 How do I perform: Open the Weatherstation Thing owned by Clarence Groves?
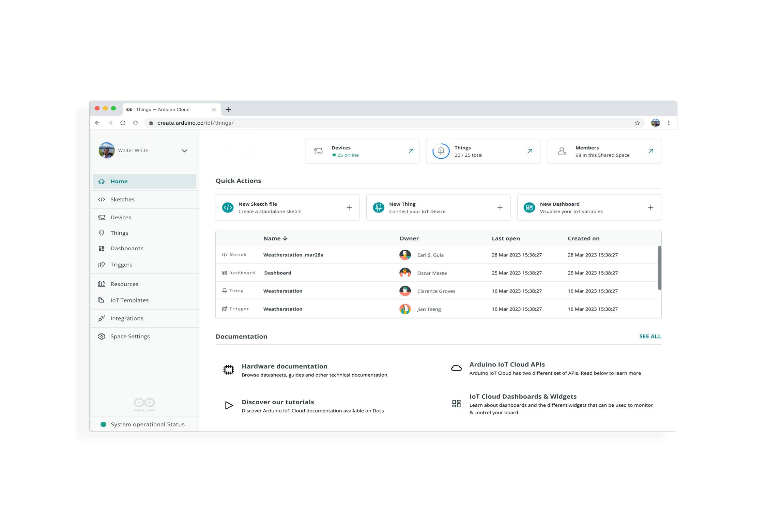click(282, 291)
